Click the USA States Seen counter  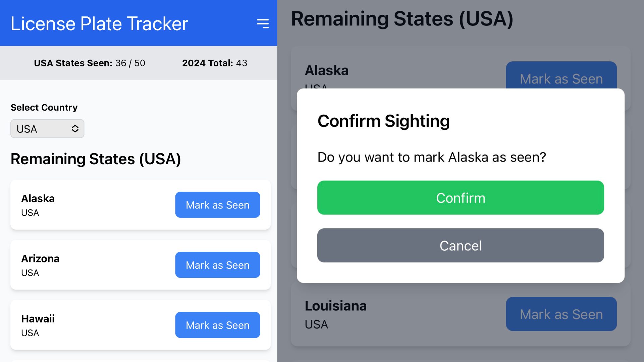click(90, 62)
